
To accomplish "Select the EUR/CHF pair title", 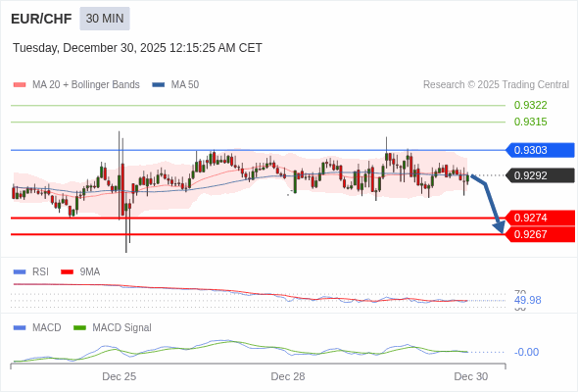I will pos(41,19).
